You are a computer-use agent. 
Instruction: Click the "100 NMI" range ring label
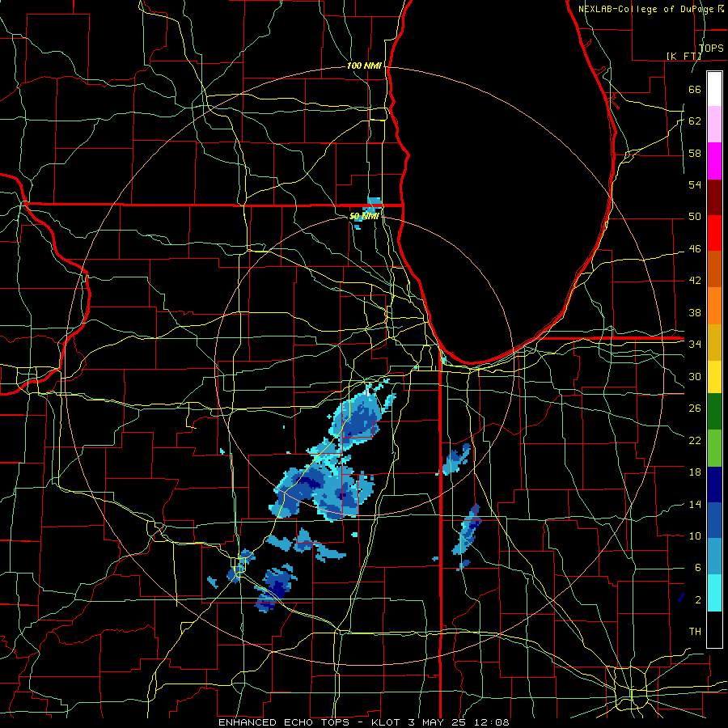point(364,66)
